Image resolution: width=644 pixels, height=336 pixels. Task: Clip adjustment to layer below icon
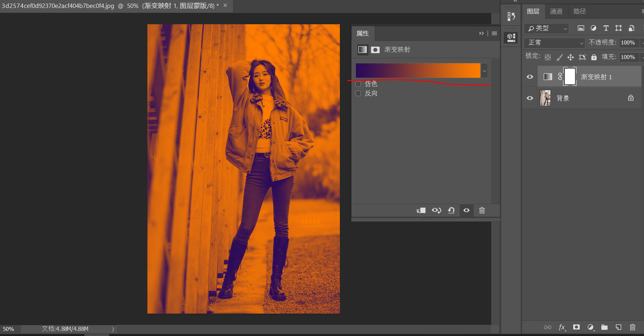point(421,210)
